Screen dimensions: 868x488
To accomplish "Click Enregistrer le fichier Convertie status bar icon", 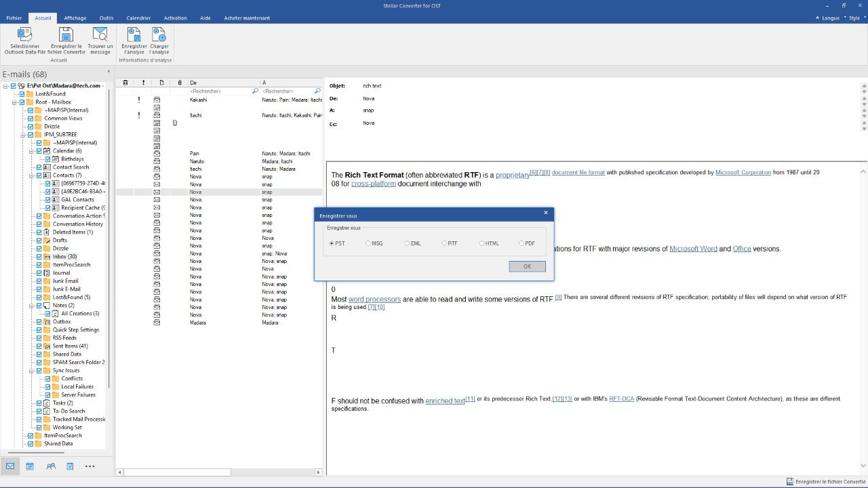I will 790,482.
